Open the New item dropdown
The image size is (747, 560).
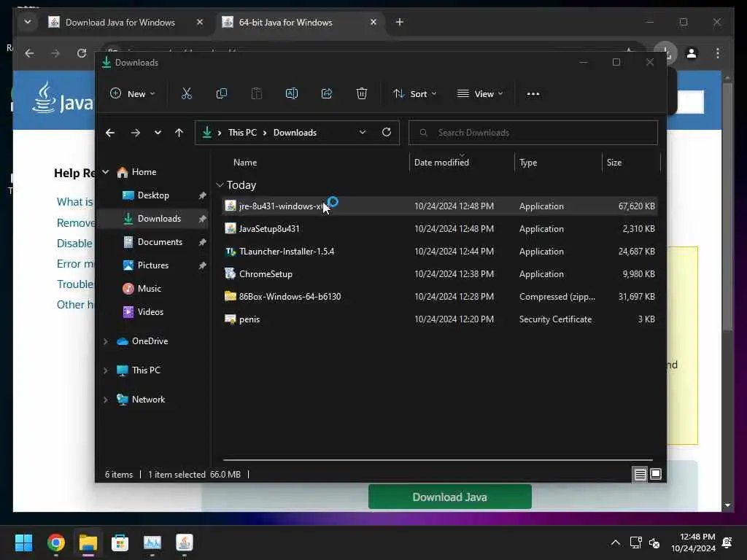coord(133,94)
